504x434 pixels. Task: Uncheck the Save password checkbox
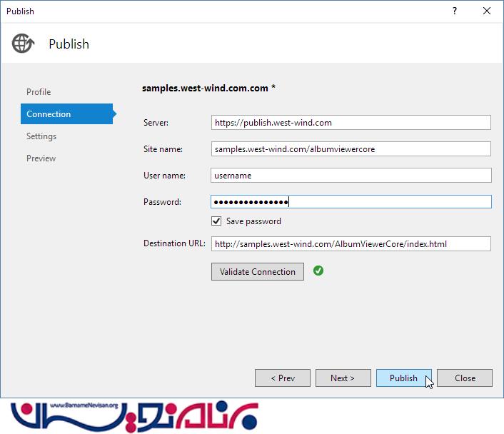tap(216, 221)
